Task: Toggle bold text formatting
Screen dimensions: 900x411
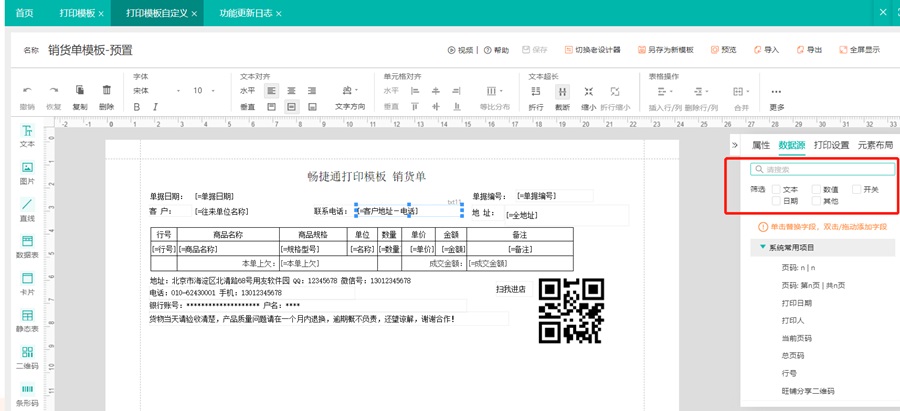Action: coord(137,107)
